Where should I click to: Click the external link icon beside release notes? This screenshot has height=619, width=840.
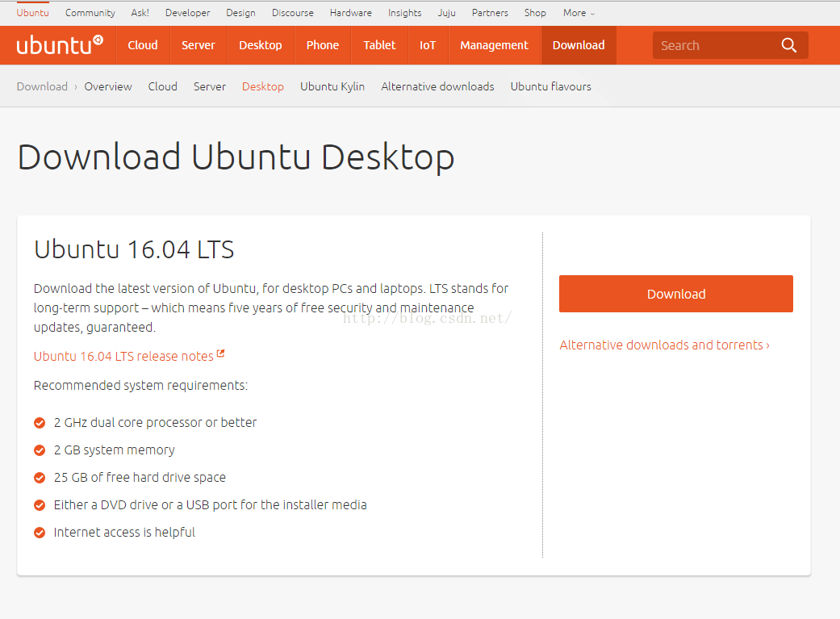[221, 354]
